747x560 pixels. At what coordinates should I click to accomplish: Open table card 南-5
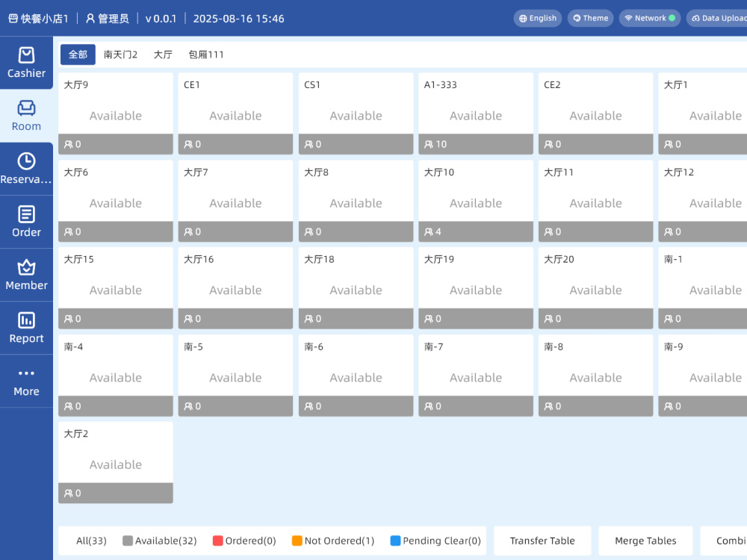pyautogui.click(x=235, y=376)
